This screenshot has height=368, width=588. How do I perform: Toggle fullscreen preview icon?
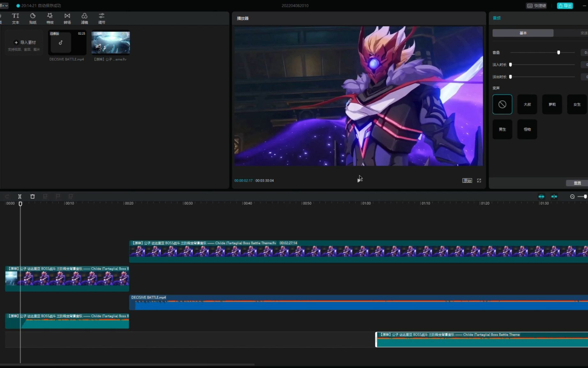pos(479,180)
